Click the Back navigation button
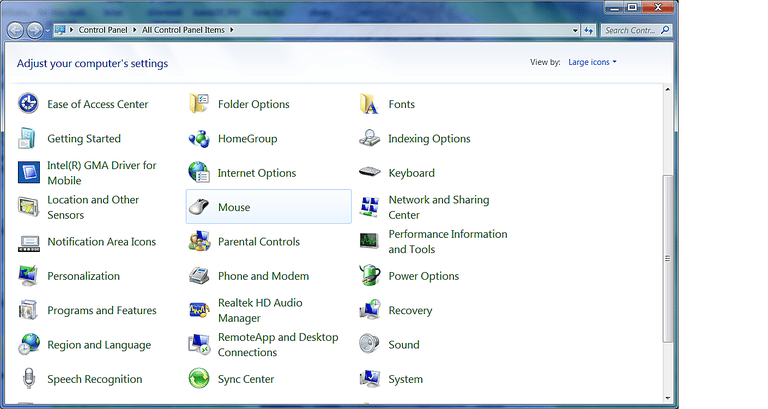Viewport: 768px width, 409px height. [15, 30]
